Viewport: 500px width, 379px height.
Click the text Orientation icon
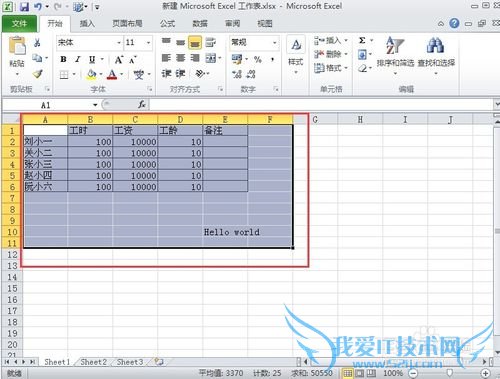[200, 73]
